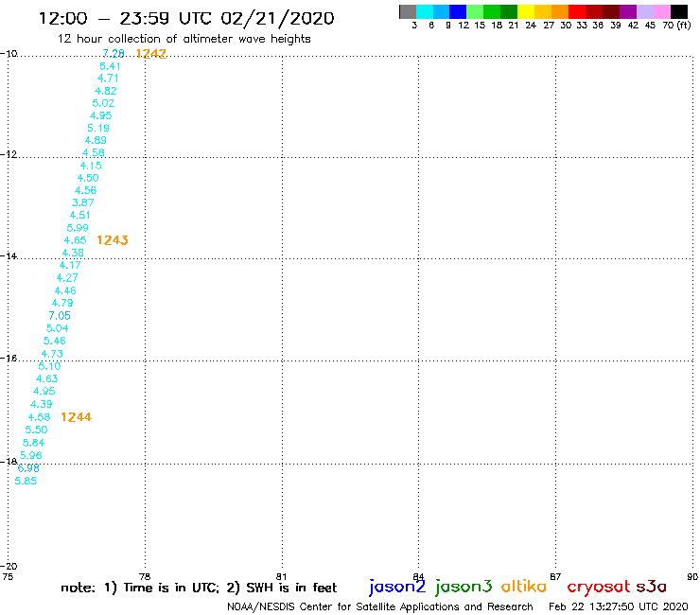Click the 4.27 wave height reading
700x615 pixels.
coord(67,278)
